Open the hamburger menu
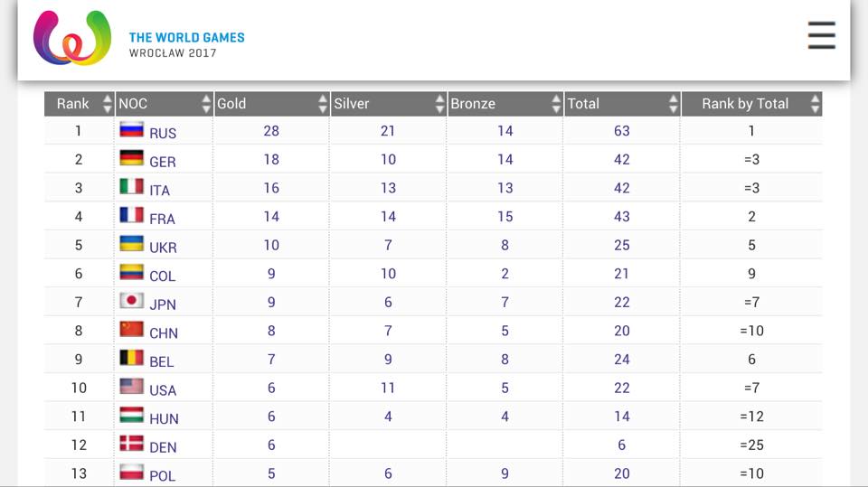The image size is (868, 487). tap(821, 35)
